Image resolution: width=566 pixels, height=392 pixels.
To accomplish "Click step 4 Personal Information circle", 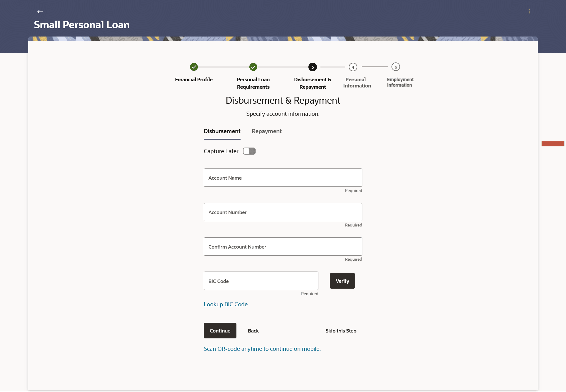I will pyautogui.click(x=353, y=67).
